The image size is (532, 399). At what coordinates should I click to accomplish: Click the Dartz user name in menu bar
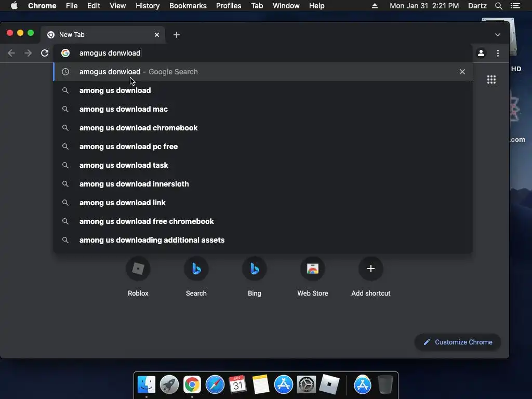477,6
